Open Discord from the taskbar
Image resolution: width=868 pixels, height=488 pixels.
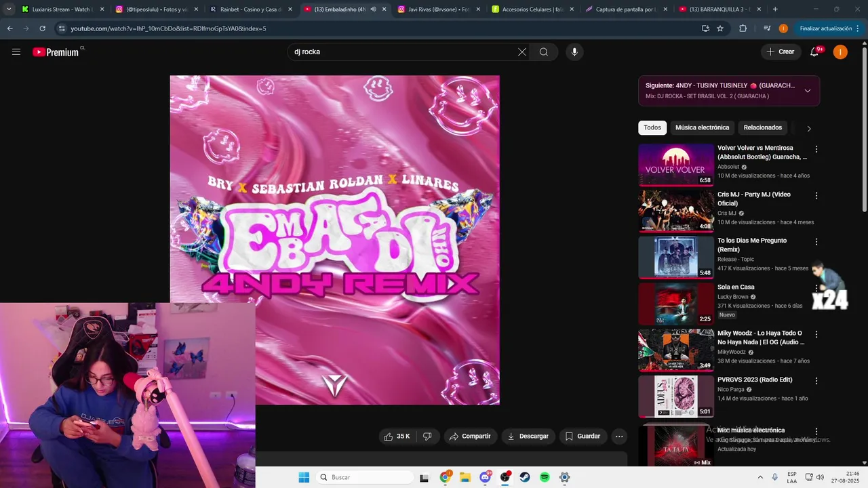(486, 477)
